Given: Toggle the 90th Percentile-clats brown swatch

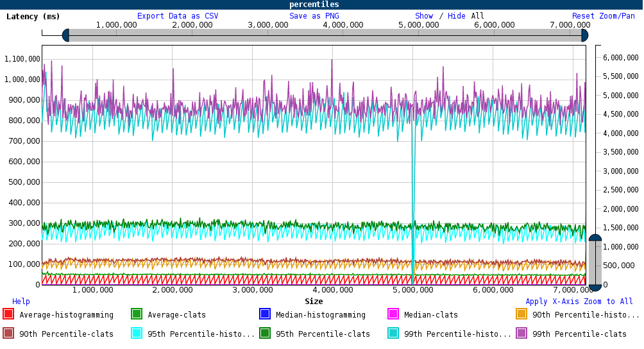Looking at the screenshot, I should tap(8, 333).
